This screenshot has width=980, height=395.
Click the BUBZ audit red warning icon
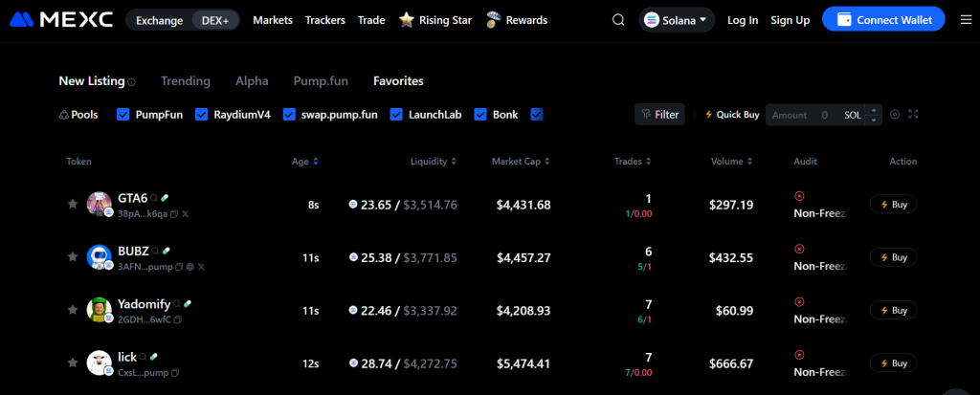(799, 249)
